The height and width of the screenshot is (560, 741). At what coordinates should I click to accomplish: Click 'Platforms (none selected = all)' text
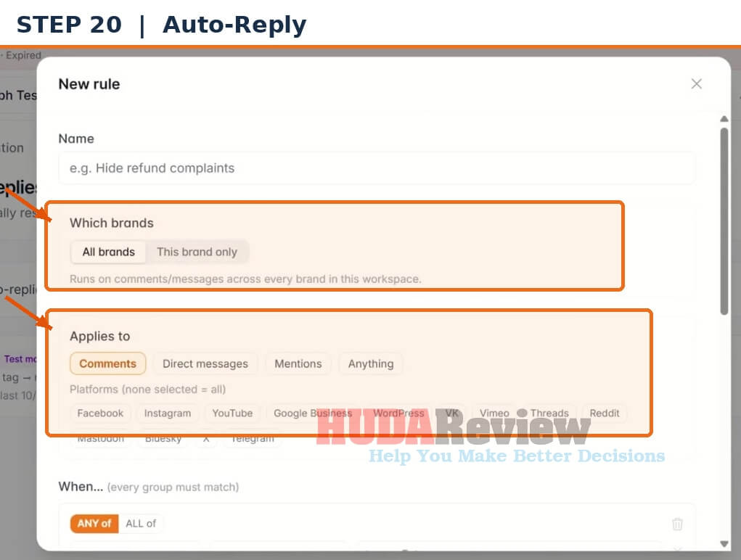[x=147, y=389]
